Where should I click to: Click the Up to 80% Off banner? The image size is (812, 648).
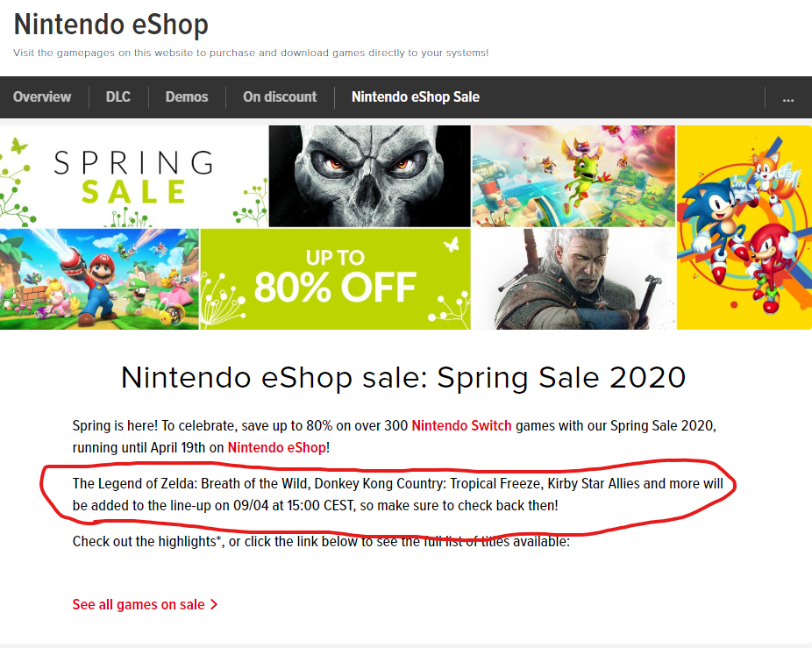point(335,279)
